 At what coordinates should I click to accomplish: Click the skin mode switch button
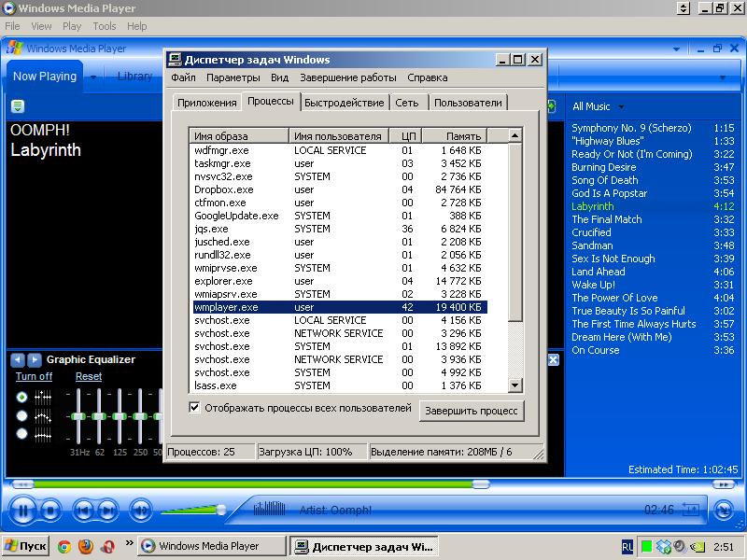(x=722, y=510)
